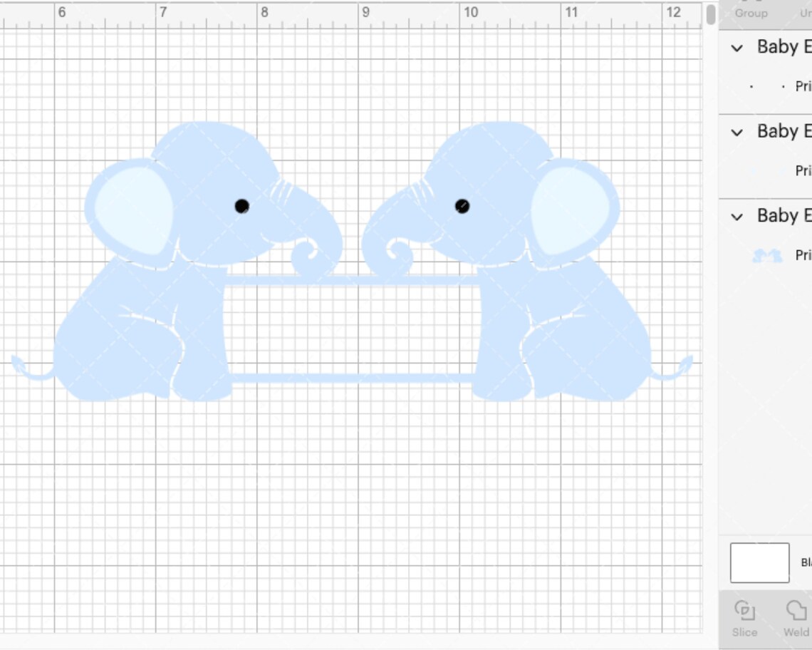Select the Weld tool
The height and width of the screenshot is (650, 812).
794,619
